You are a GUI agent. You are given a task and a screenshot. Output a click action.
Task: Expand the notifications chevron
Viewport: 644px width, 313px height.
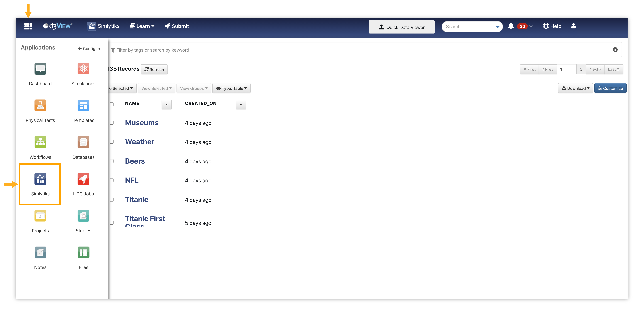pyautogui.click(x=531, y=26)
